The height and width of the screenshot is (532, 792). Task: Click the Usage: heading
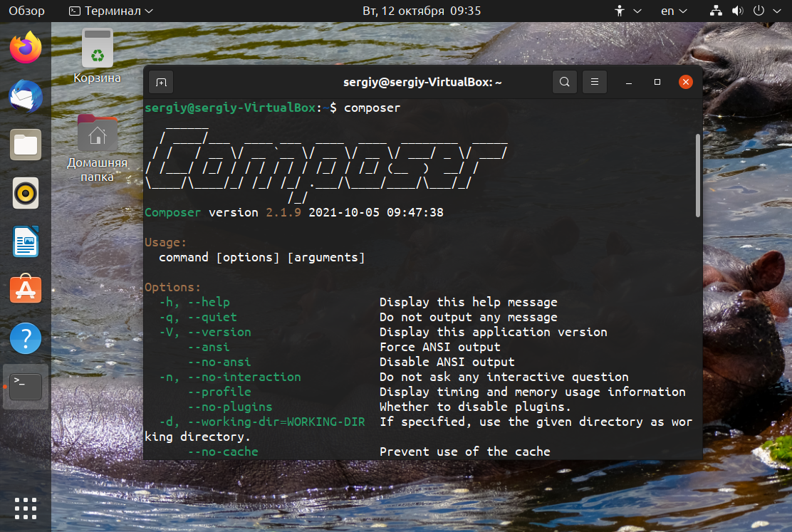(x=166, y=242)
